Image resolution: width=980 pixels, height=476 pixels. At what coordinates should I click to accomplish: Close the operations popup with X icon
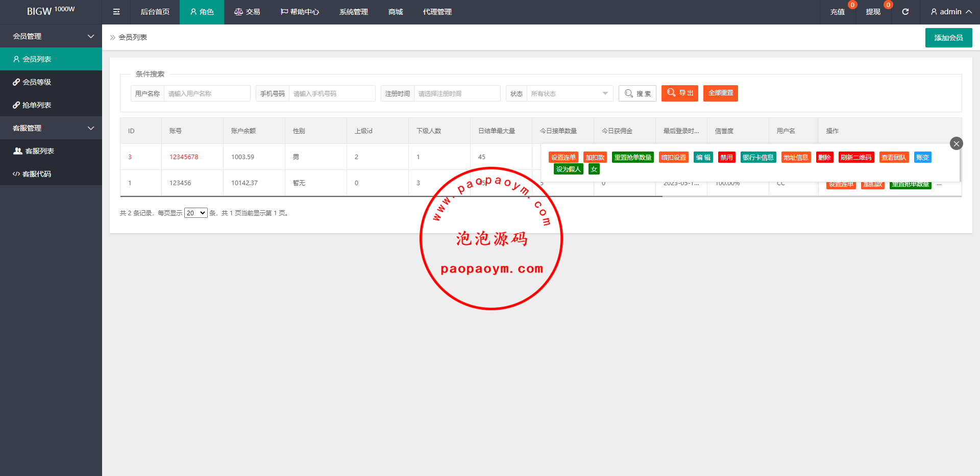coord(956,143)
